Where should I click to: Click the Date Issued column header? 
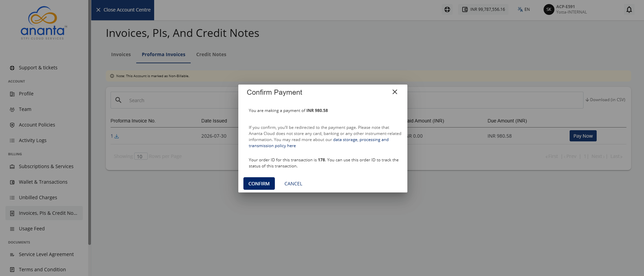pyautogui.click(x=214, y=121)
